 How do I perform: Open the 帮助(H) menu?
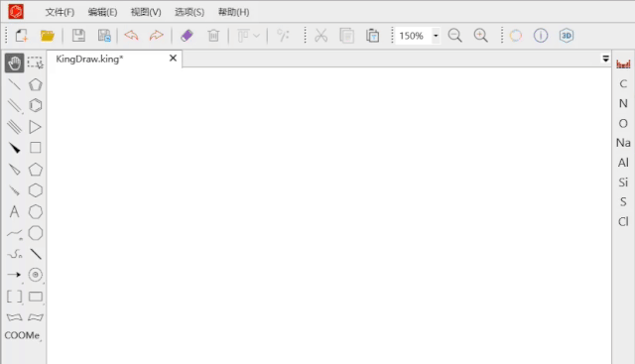(x=234, y=12)
